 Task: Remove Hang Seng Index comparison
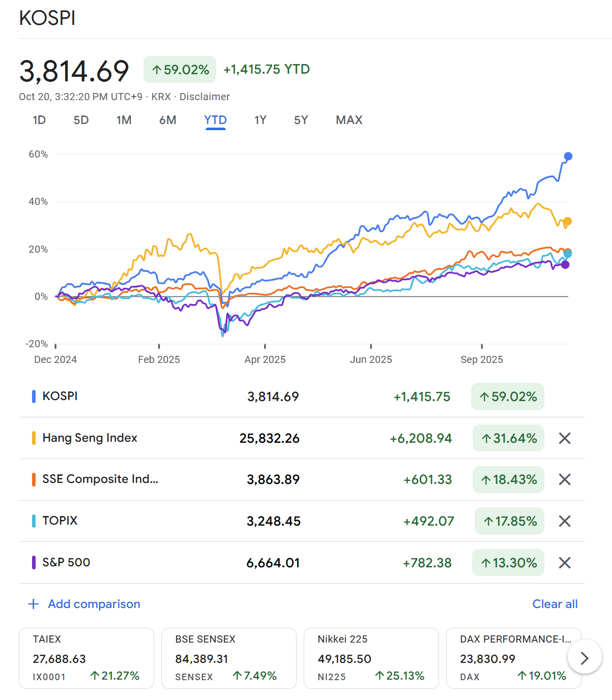coord(564,438)
